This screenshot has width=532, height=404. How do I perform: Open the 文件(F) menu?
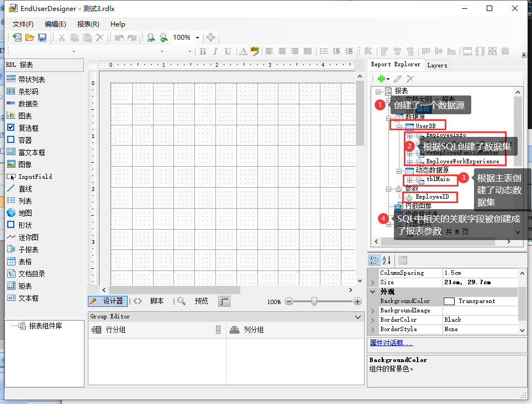click(x=23, y=24)
